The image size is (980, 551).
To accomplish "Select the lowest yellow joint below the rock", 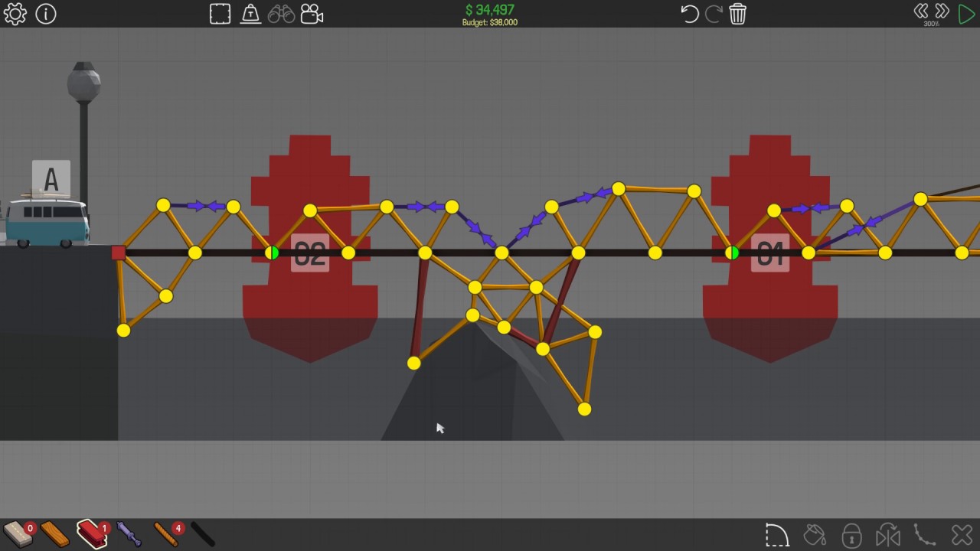I will coord(584,409).
